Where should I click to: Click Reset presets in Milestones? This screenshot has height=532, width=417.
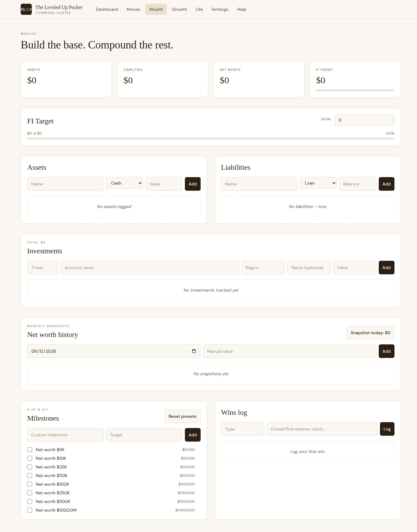click(x=182, y=416)
